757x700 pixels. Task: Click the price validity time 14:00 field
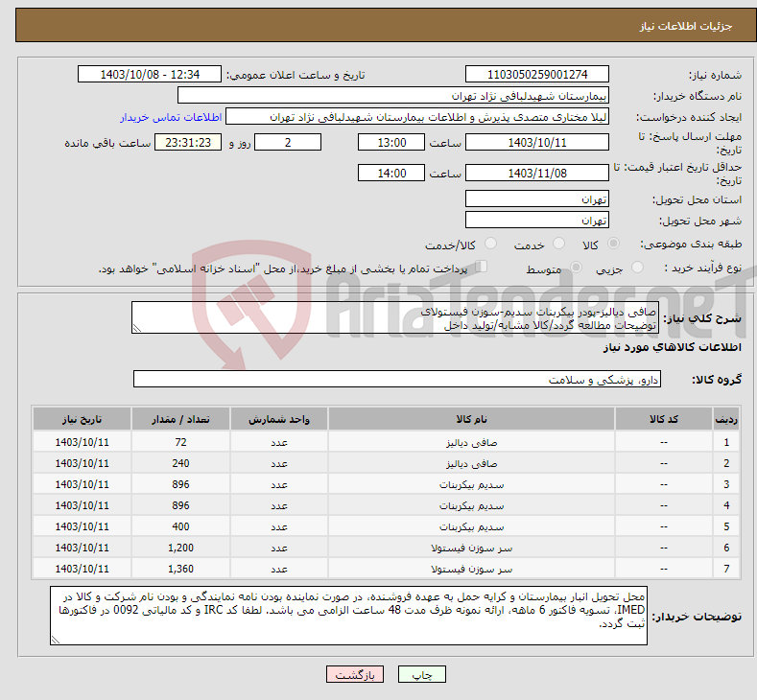click(391, 173)
